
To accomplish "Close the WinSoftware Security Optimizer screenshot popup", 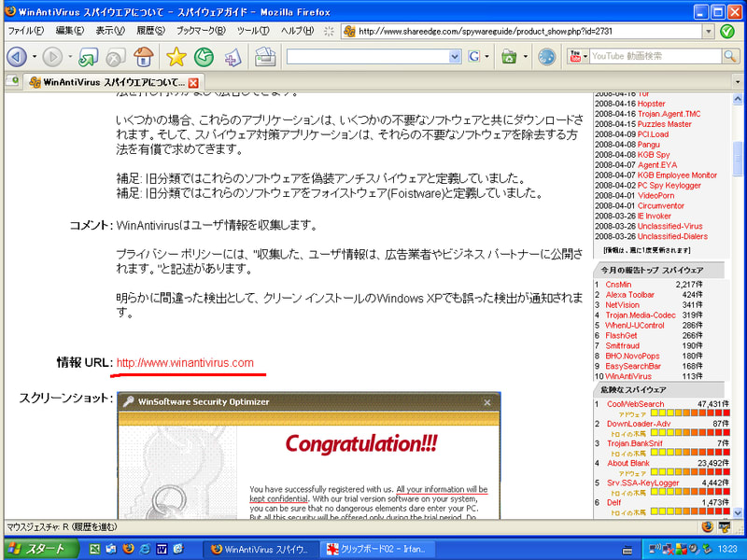I will click(486, 401).
